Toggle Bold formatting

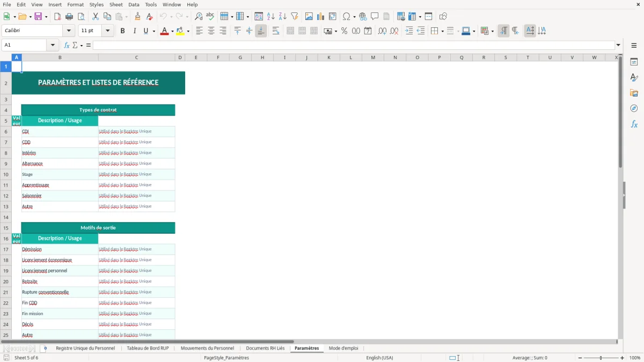(x=123, y=31)
